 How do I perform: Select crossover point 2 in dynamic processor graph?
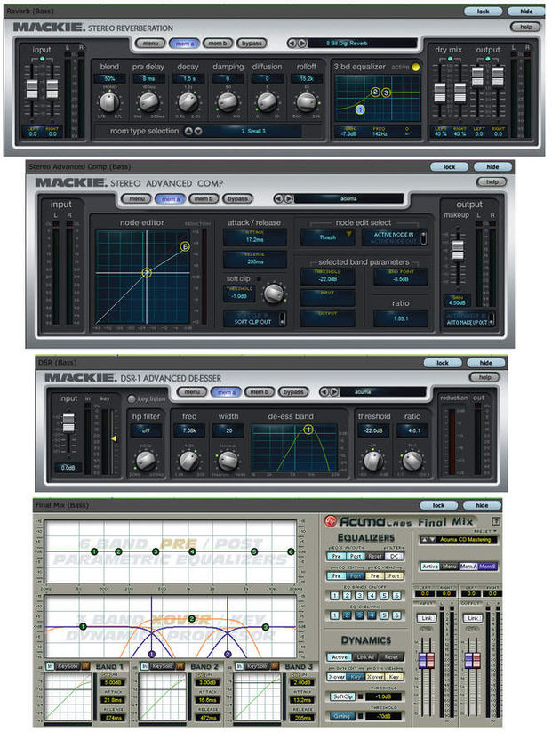(228, 654)
